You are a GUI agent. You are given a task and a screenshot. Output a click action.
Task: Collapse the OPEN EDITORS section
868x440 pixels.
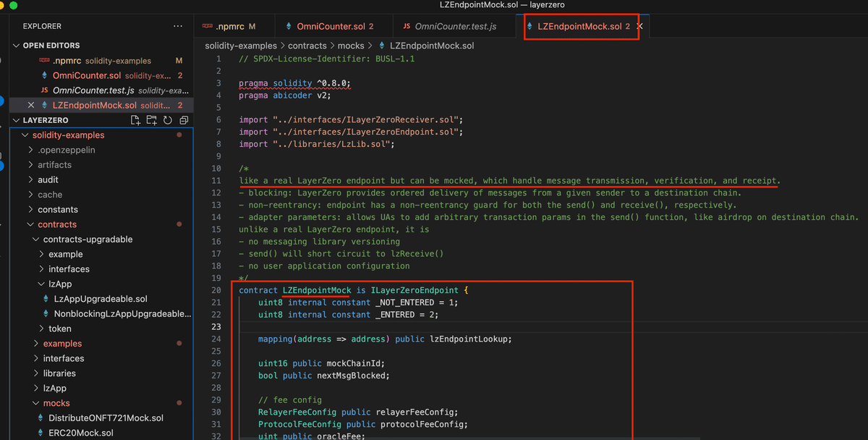(x=51, y=46)
